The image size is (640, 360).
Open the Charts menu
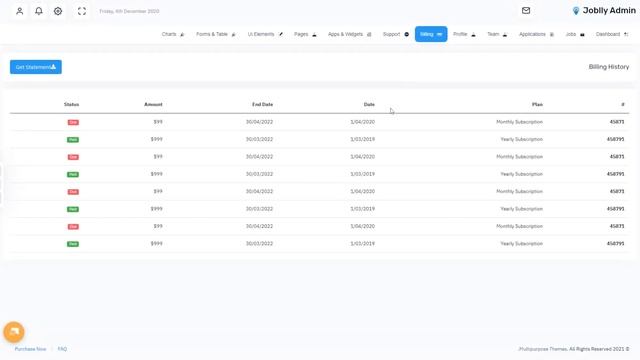(173, 34)
